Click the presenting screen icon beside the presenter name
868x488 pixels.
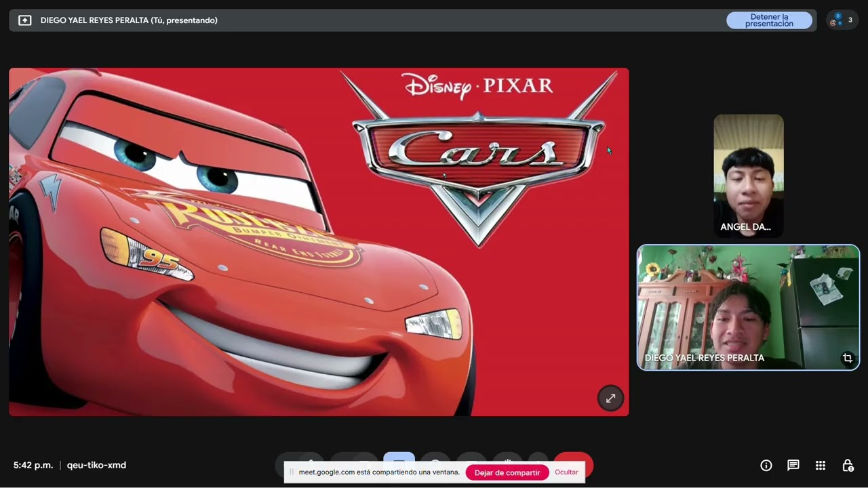pyautogui.click(x=25, y=20)
